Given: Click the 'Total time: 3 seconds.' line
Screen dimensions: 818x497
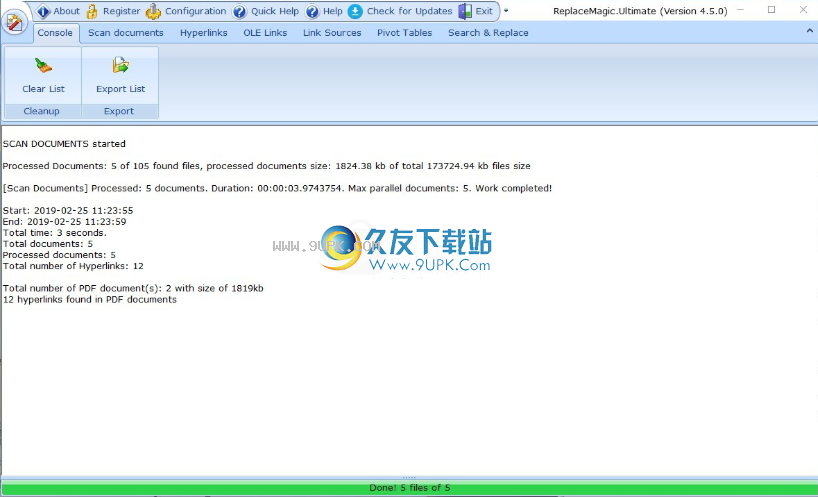Looking at the screenshot, I should coord(54,233).
